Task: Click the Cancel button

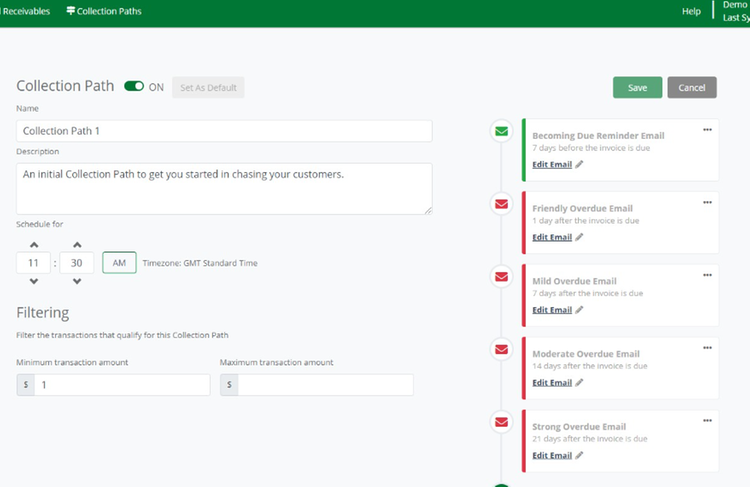Action: (x=691, y=88)
